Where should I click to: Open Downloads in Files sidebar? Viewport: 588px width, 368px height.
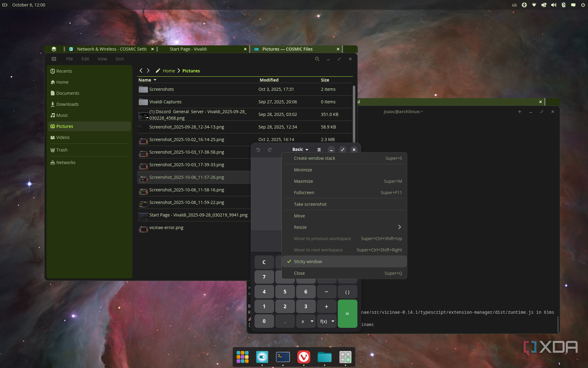(x=89, y=104)
